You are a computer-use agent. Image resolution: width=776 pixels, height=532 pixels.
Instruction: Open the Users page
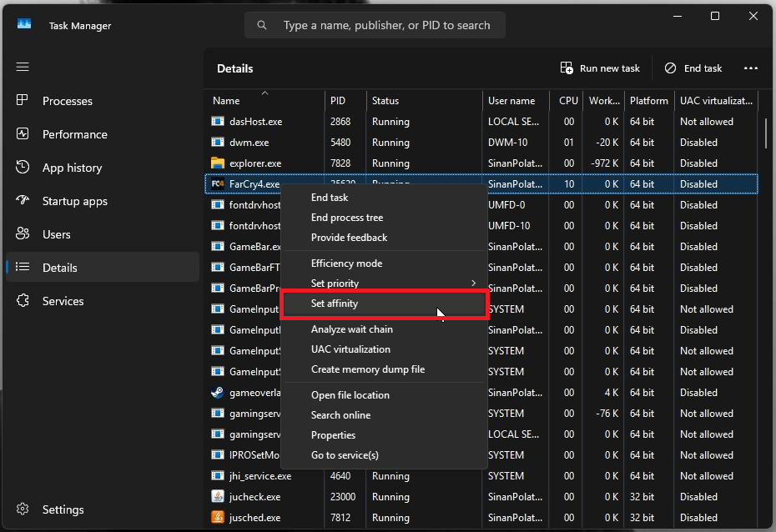103,234
